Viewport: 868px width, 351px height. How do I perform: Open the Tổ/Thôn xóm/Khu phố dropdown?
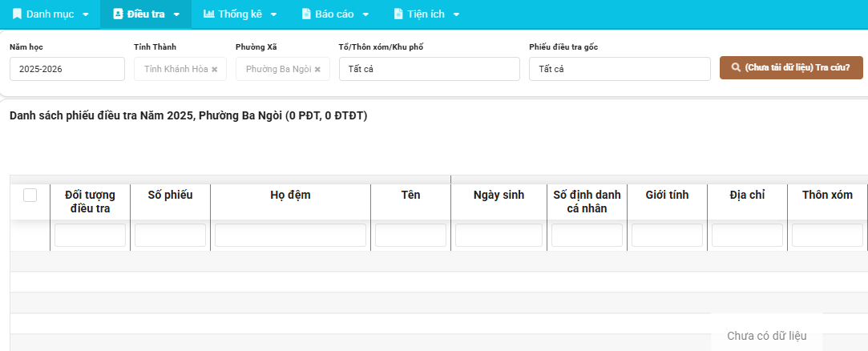click(430, 69)
